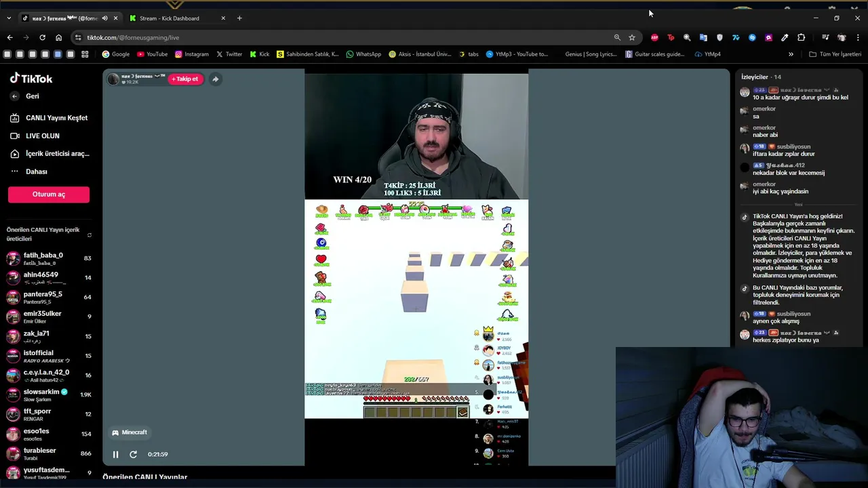
Task: Click the TikTok logo in the sidebar
Action: [31, 78]
